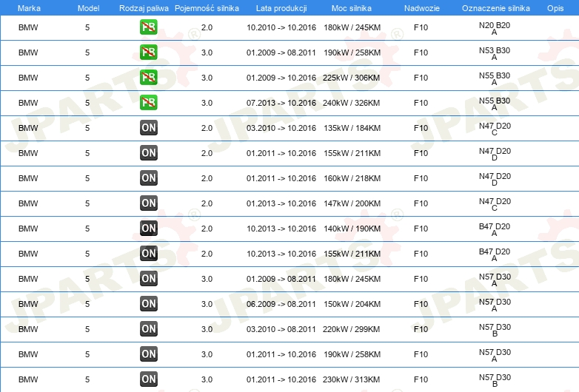Click the 135kW / 184KM power value
The image size is (579, 392).
pos(352,128)
